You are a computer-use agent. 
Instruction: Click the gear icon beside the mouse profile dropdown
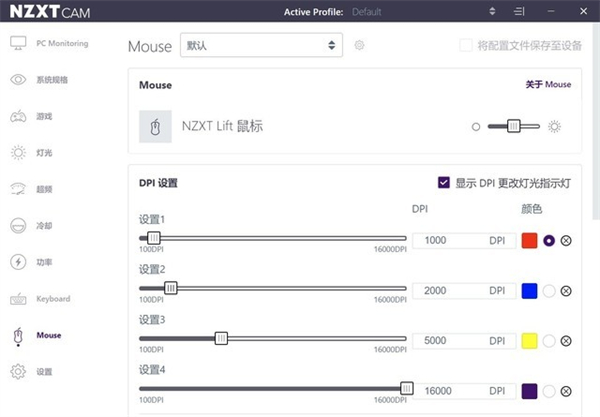(x=360, y=45)
